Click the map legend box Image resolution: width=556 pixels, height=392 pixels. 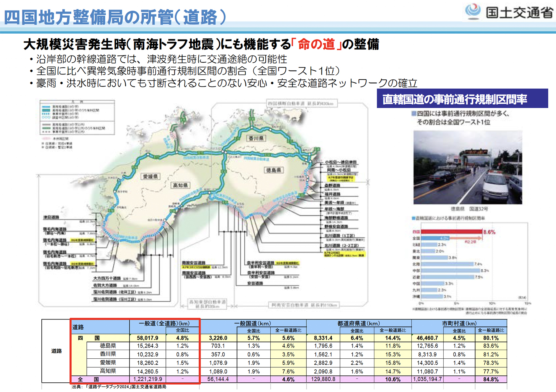(x=77, y=117)
